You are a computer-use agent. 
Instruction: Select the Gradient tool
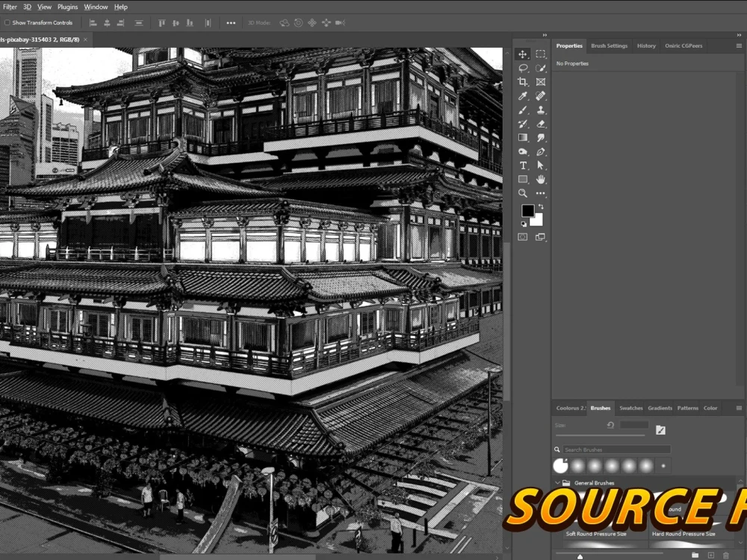tap(523, 137)
